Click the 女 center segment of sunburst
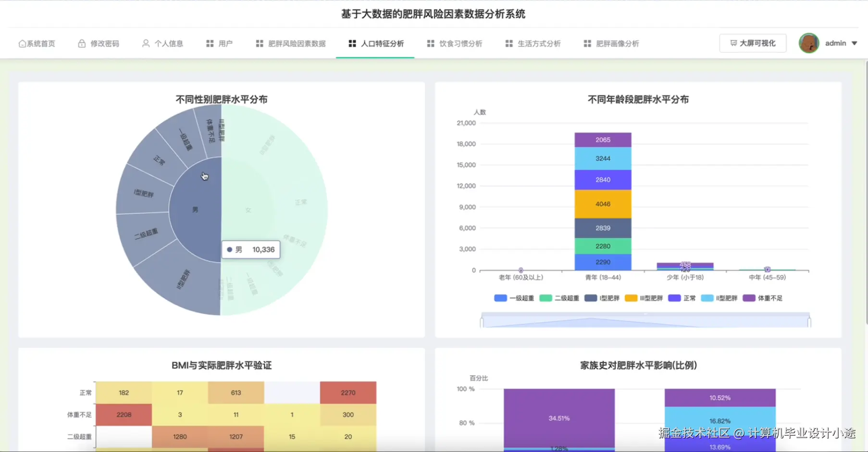This screenshot has width=868, height=452. point(248,210)
